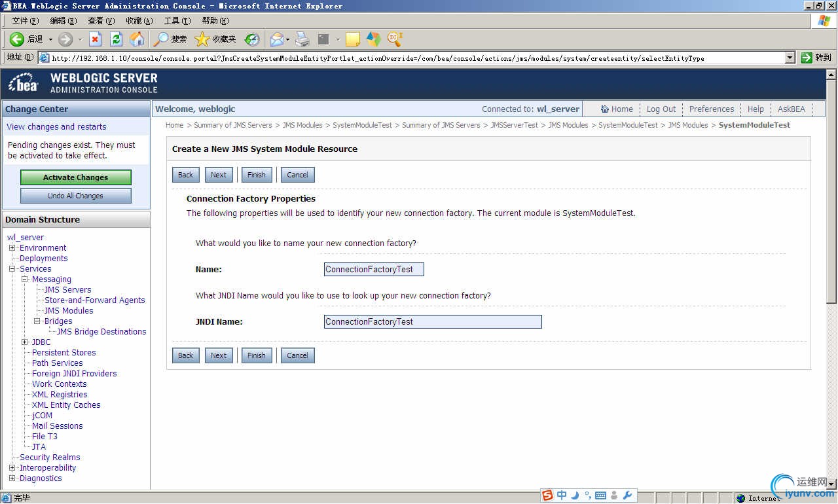Expand the Environment tree node

(12, 248)
